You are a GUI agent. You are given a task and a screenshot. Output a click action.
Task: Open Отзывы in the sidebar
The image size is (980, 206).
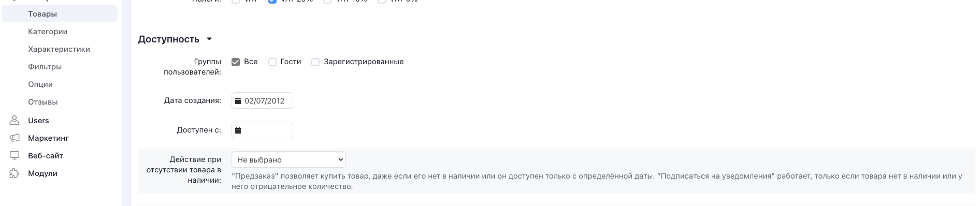click(43, 102)
